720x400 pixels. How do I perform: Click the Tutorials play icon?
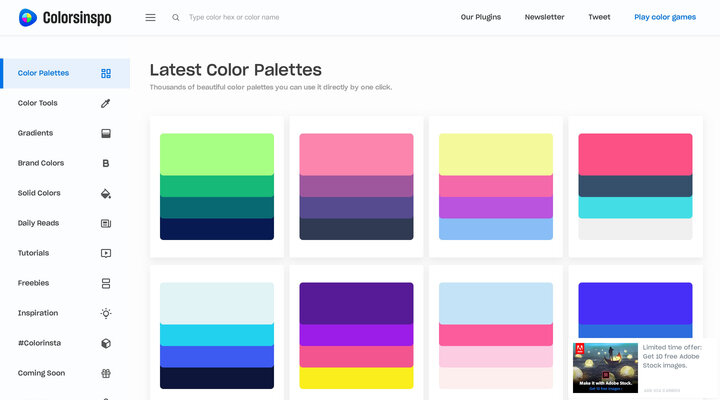tap(106, 253)
